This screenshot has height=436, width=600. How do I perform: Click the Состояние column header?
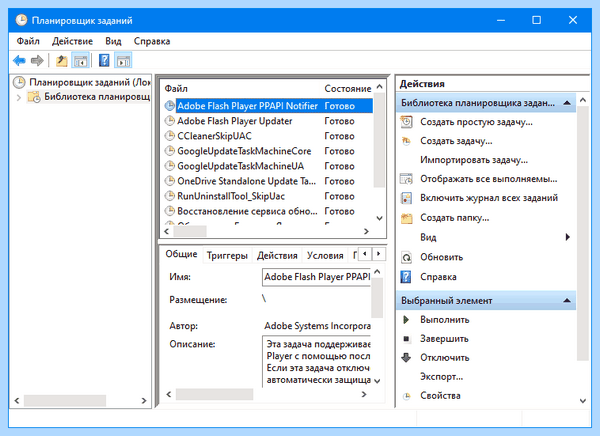pos(347,88)
